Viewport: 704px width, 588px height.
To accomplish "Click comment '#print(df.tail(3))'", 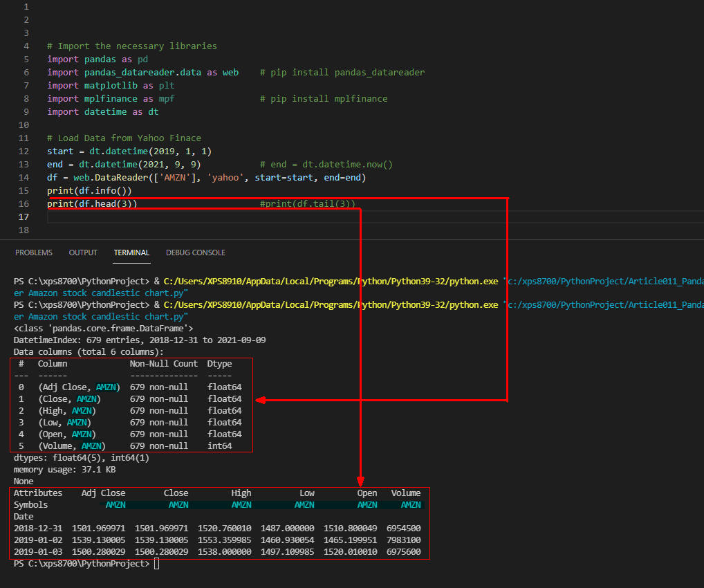I will 308,204.
